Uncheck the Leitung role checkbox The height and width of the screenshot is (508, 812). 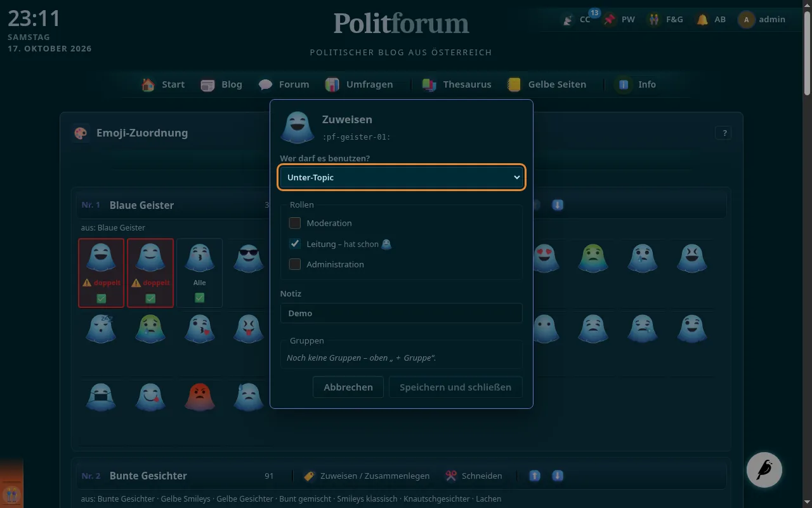[294, 244]
